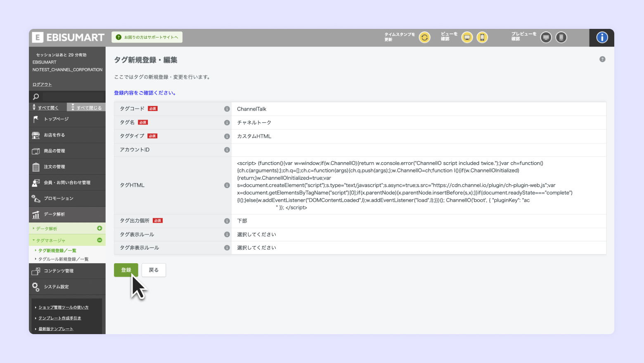Click info icon for タグコード row

tap(227, 109)
